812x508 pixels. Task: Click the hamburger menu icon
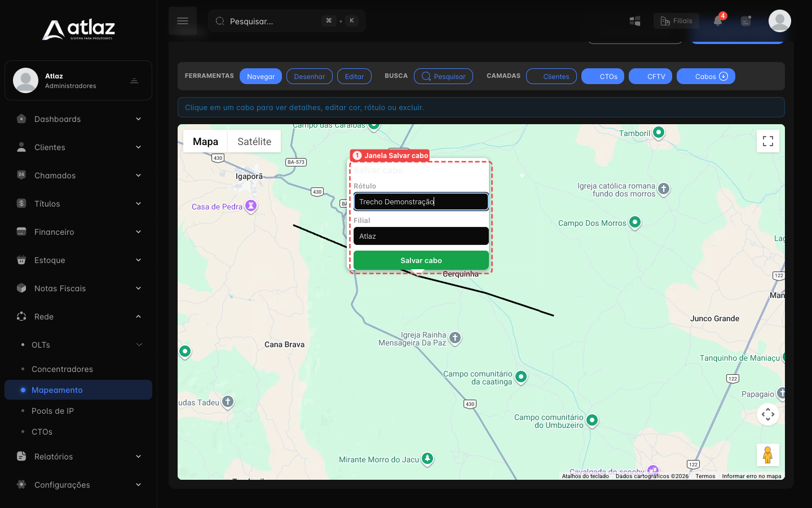(x=183, y=21)
